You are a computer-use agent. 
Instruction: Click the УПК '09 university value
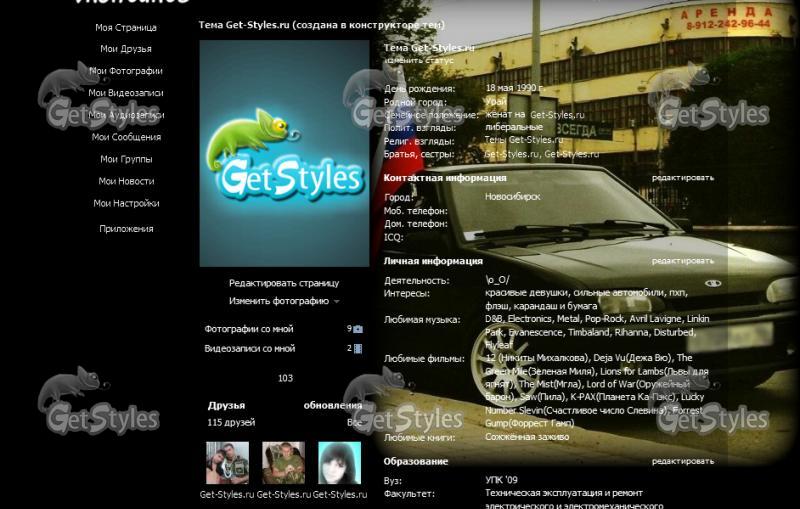(x=501, y=480)
